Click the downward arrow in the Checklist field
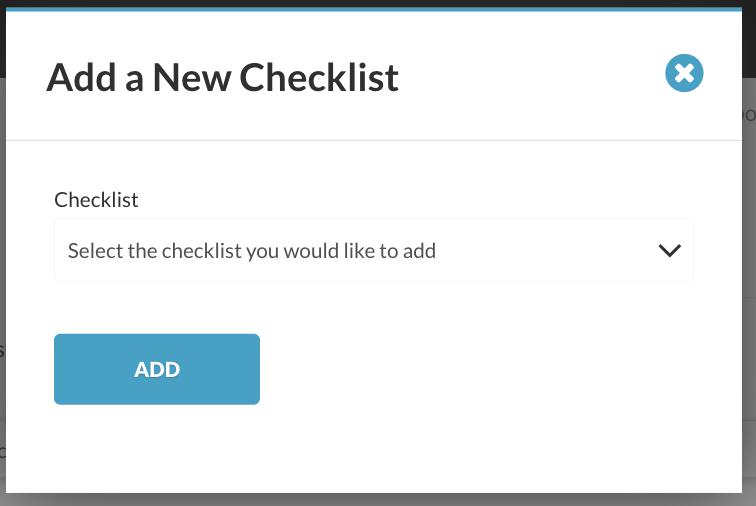Image resolution: width=756 pixels, height=506 pixels. pos(670,250)
